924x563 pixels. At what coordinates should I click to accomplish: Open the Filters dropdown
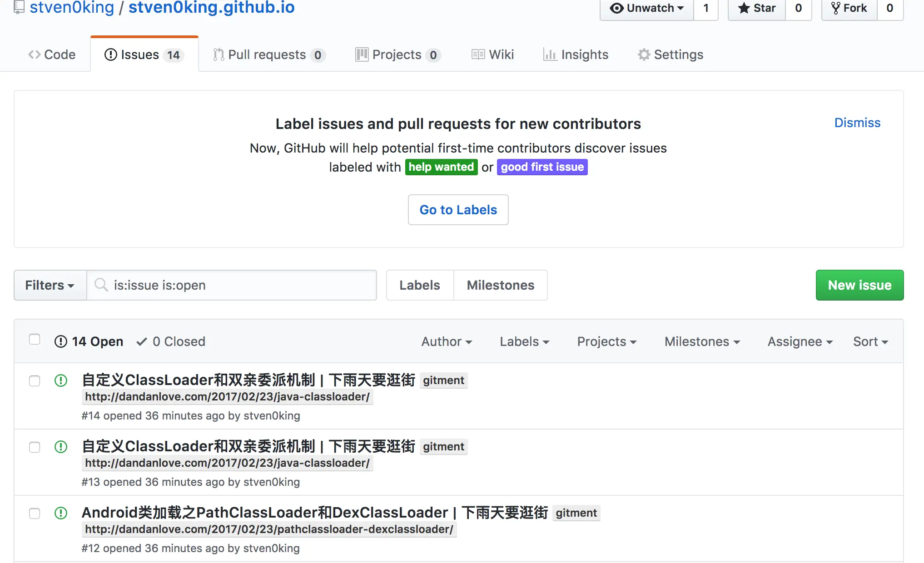50,285
